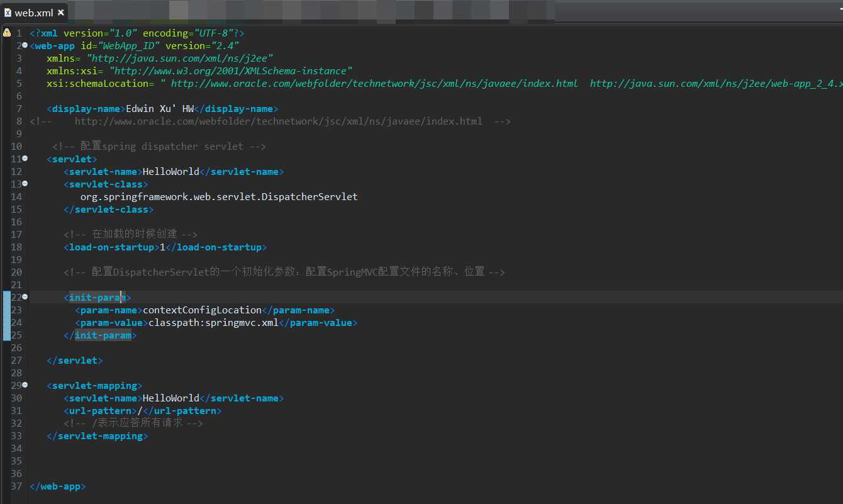Click the xml version declaration on line 1

click(x=137, y=33)
